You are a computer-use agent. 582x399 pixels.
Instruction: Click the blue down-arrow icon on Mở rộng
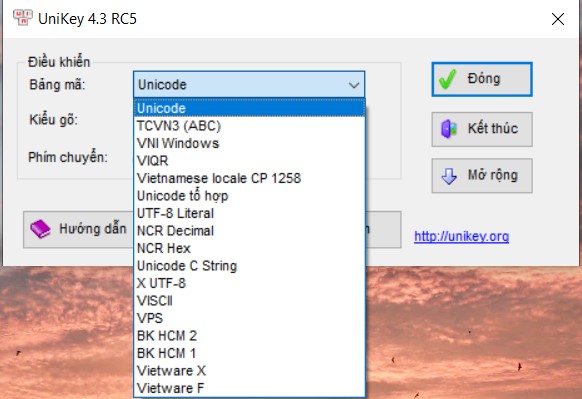pos(449,176)
